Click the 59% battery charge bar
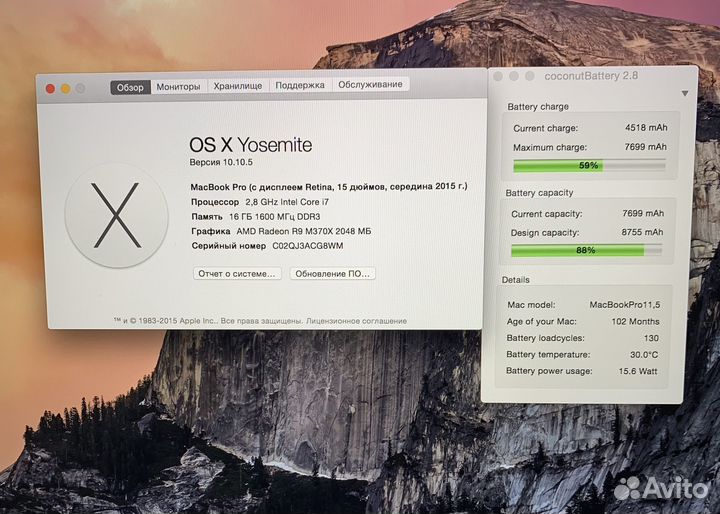 589,166
